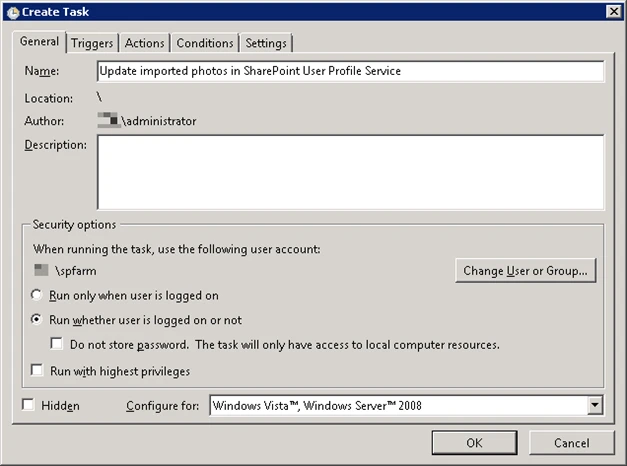Close the Create Task dialog
The width and height of the screenshot is (627, 466).
point(614,12)
